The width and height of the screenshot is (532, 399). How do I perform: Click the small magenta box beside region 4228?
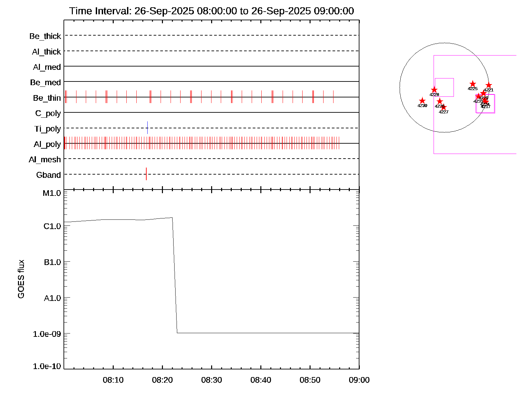[x=444, y=87]
